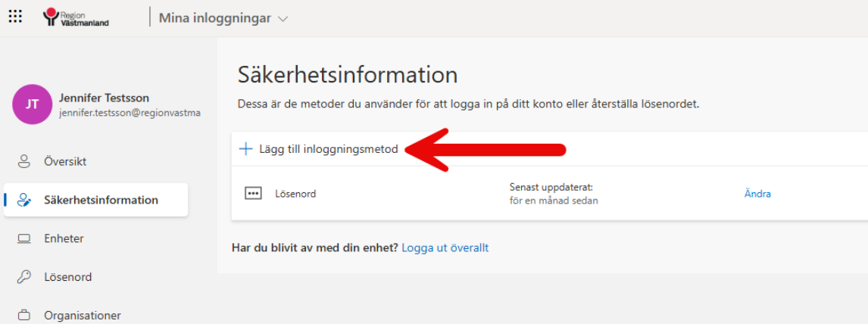Click the JT profile avatar
The height and width of the screenshot is (324, 868).
coord(32,104)
